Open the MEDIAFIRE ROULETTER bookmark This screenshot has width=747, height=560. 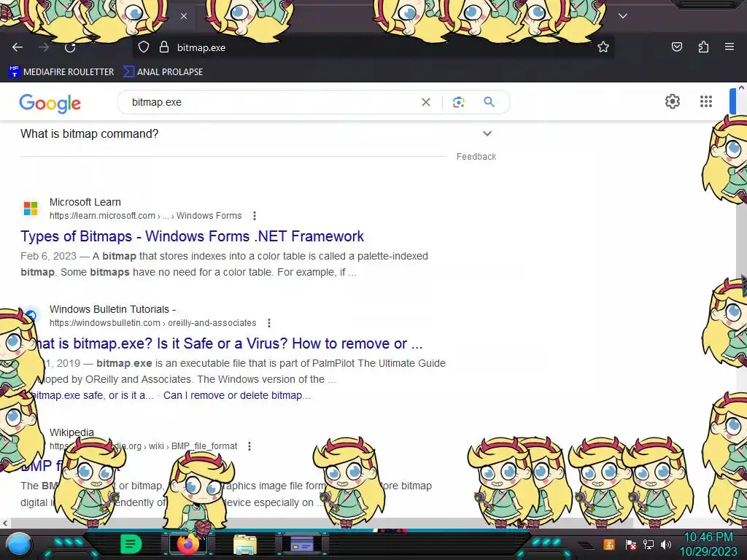[61, 72]
